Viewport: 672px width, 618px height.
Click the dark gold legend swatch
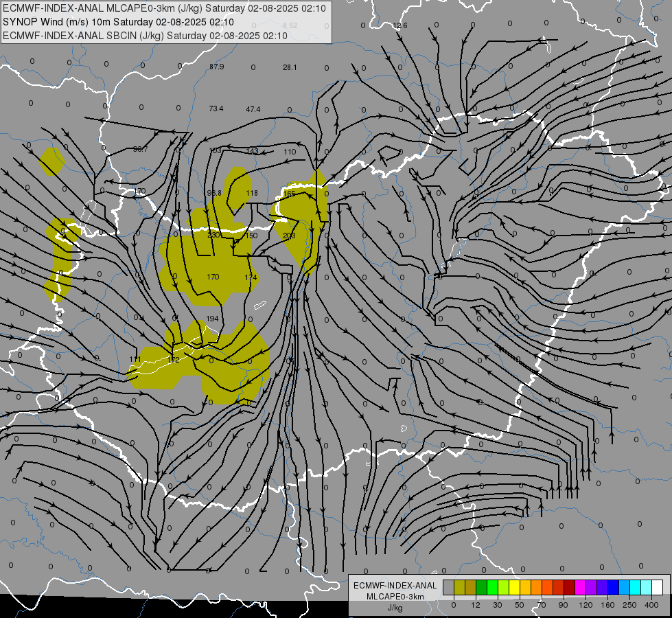click(x=471, y=588)
